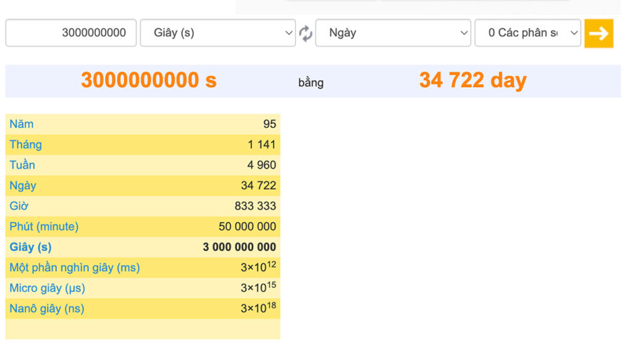Click the Nanô giây (ns) link
The height and width of the screenshot is (364, 642).
pyautogui.click(x=46, y=309)
